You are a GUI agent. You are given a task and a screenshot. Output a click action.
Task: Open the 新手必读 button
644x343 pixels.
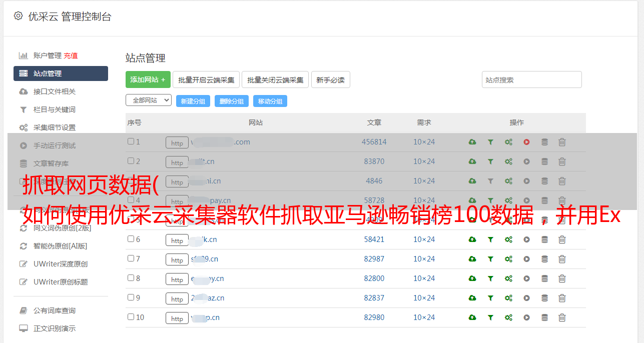tap(330, 79)
